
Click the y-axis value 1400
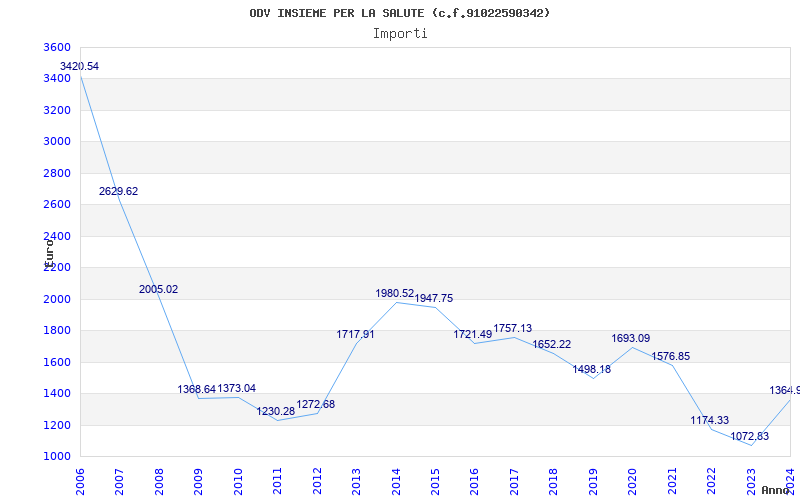(x=55, y=393)
